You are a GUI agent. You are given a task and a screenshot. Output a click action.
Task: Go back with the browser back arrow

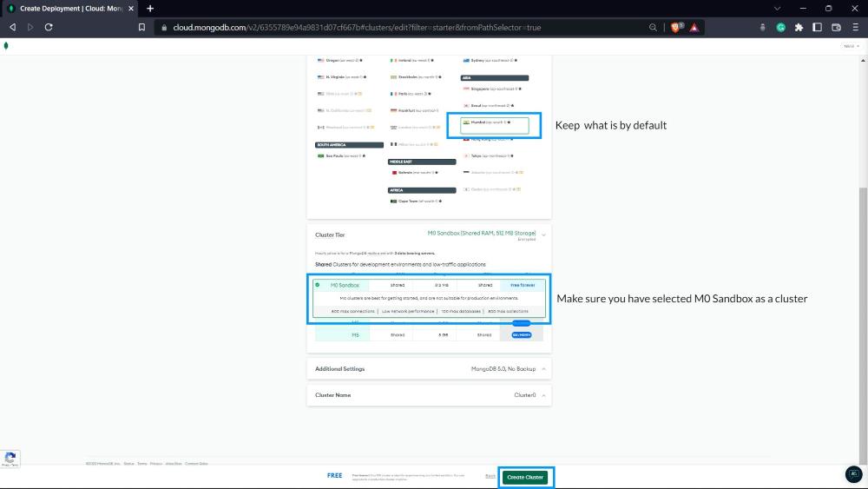coord(12,27)
